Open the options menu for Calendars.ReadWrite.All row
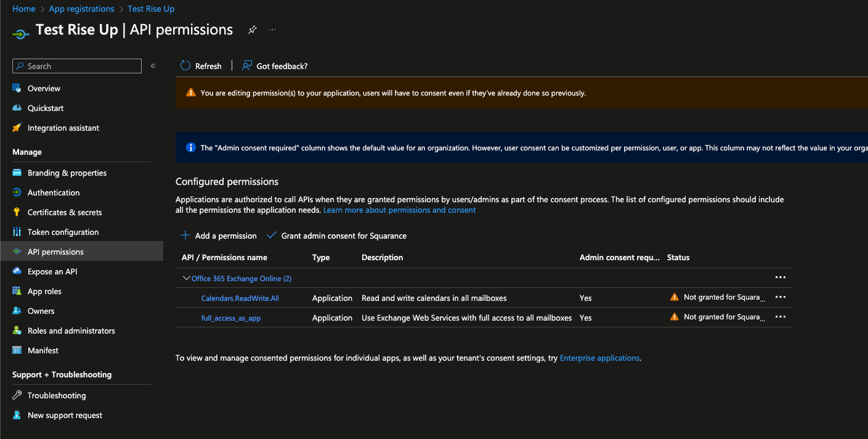Viewport: 868px width, 439px height. (781, 297)
